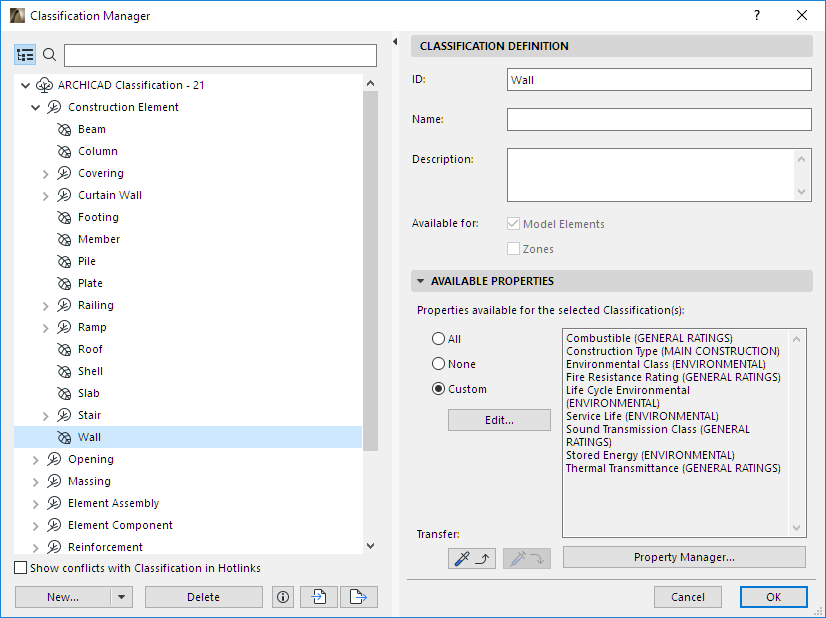Click the Delete button

pos(203,597)
